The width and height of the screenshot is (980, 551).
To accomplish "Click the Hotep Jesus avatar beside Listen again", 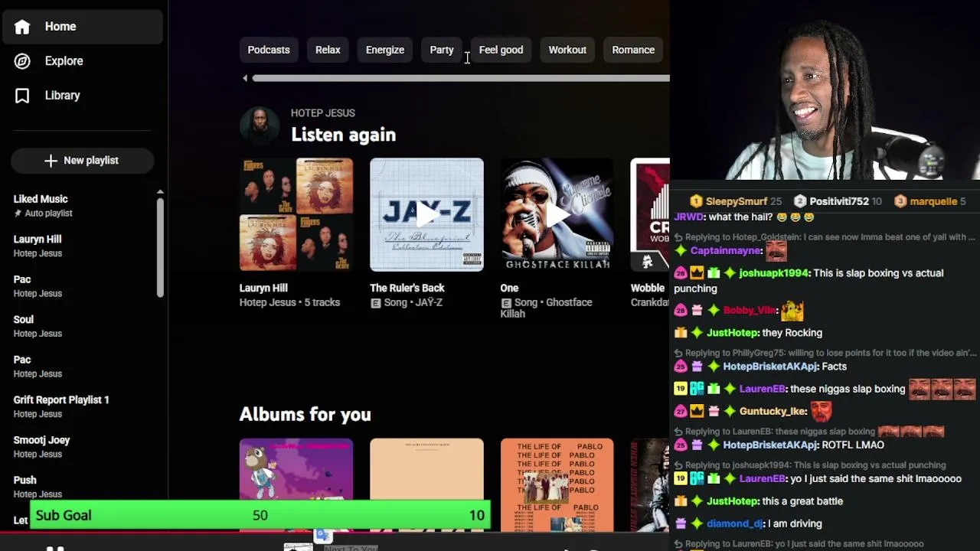I will [x=260, y=126].
